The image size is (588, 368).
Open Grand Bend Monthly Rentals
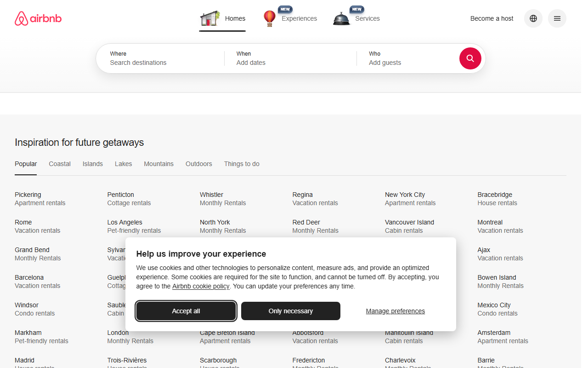38,254
